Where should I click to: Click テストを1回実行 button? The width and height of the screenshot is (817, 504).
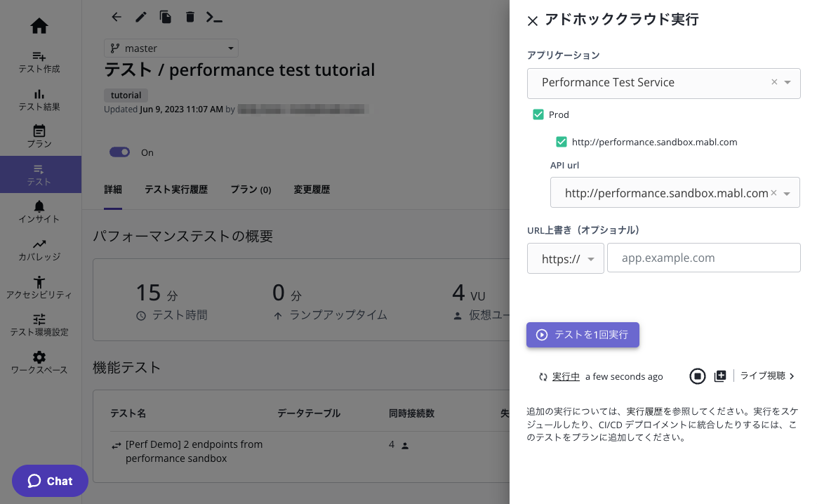coord(583,335)
